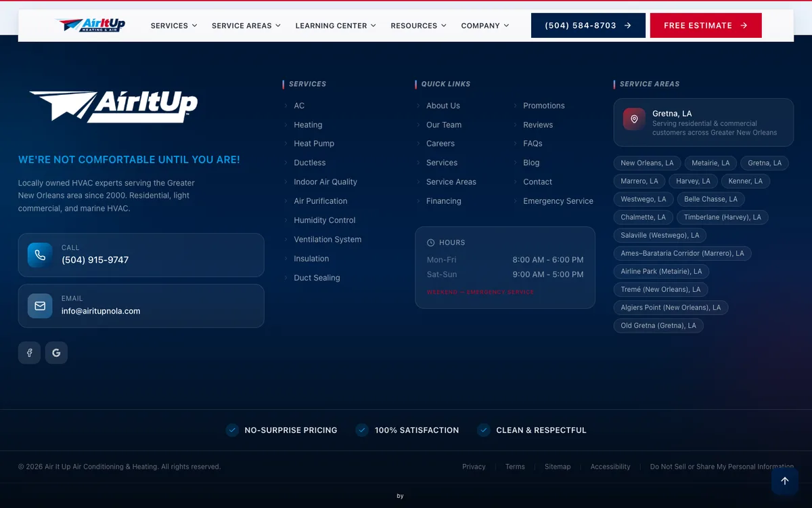Click the map pin icon beside Gretna, LA
Viewport: 812px width, 508px height.
point(634,119)
